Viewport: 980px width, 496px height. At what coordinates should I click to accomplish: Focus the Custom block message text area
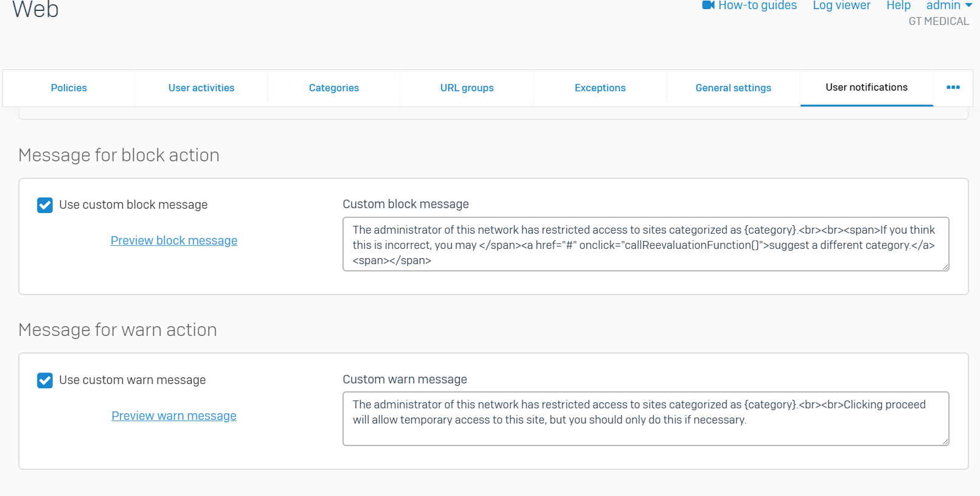[x=645, y=244]
